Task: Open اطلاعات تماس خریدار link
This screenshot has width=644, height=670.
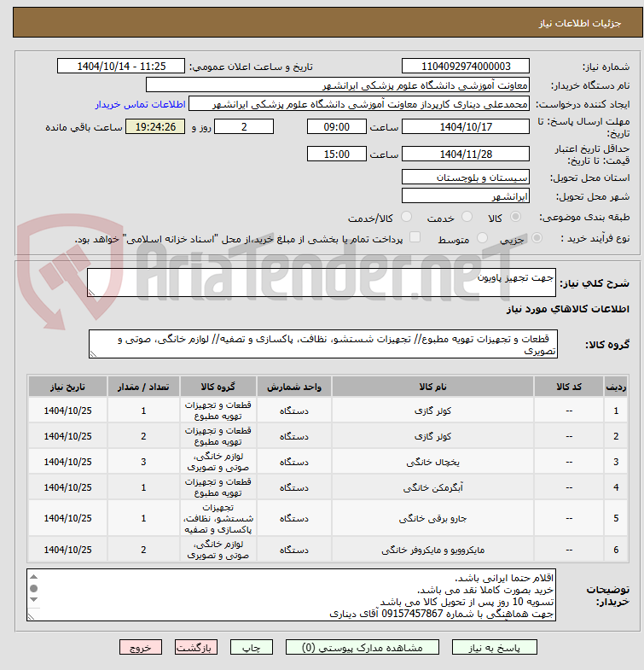Action: 140,105
